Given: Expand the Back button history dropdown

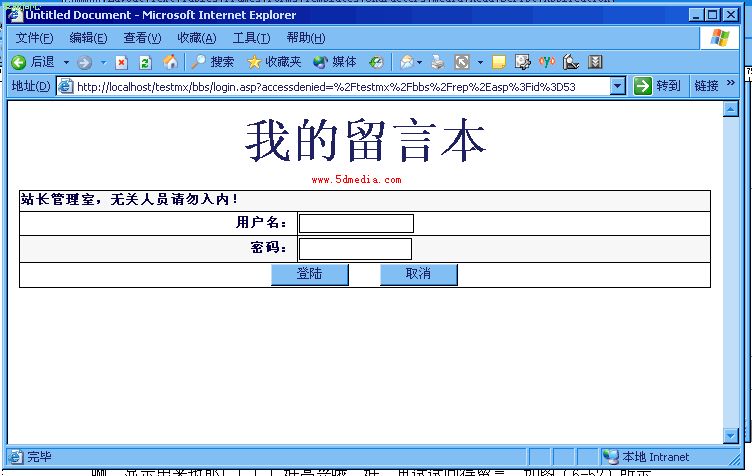Looking at the screenshot, I should click(x=66, y=62).
